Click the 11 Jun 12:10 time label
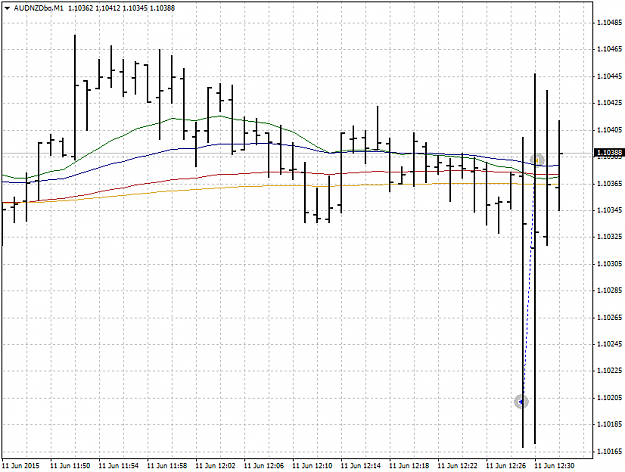625x472 pixels. [x=312, y=466]
